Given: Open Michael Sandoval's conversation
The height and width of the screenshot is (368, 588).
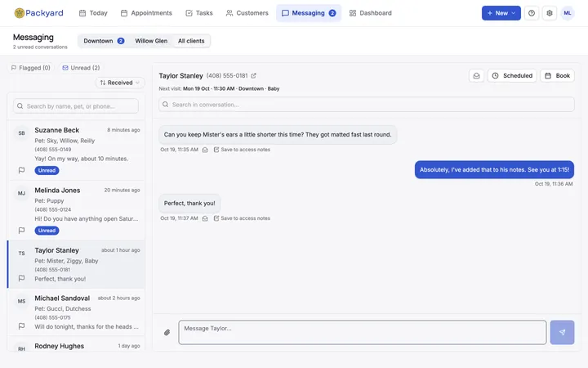Looking at the screenshot, I should (76, 312).
